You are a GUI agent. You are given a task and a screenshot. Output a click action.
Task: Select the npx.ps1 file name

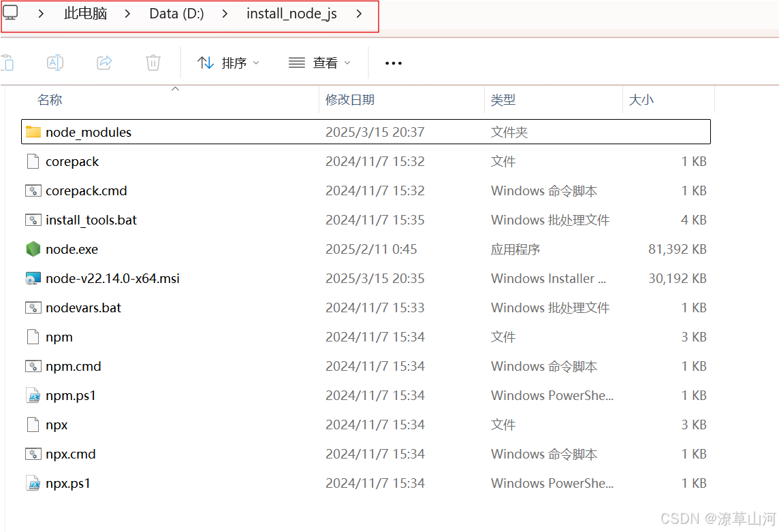coord(68,484)
